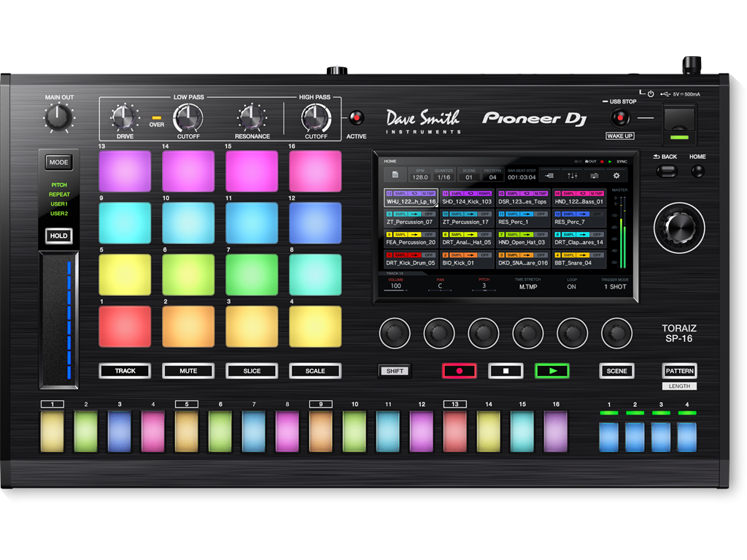The width and height of the screenshot is (747, 560).
Task: Toggle the filter ACTIVE button
Action: [356, 118]
